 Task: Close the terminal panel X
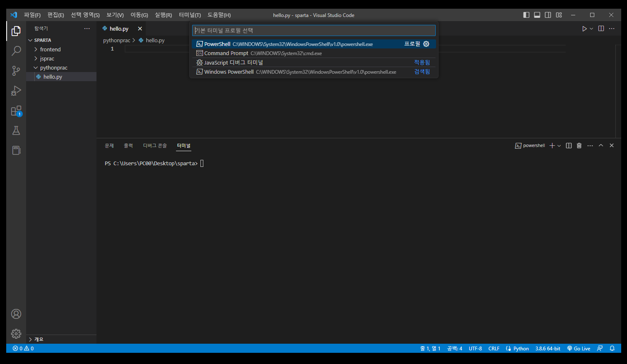612,146
